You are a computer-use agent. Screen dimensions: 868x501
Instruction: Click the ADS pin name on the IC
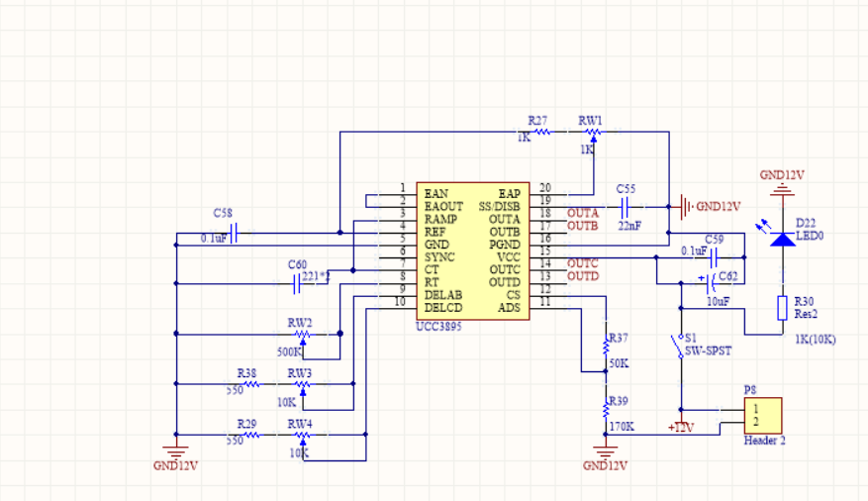[510, 308]
